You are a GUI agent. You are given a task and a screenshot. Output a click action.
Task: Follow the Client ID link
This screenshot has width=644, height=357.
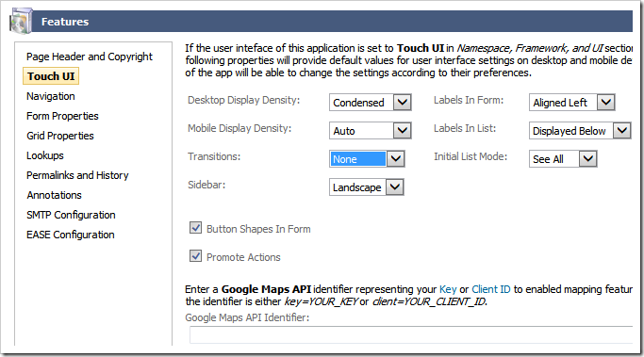click(x=491, y=289)
